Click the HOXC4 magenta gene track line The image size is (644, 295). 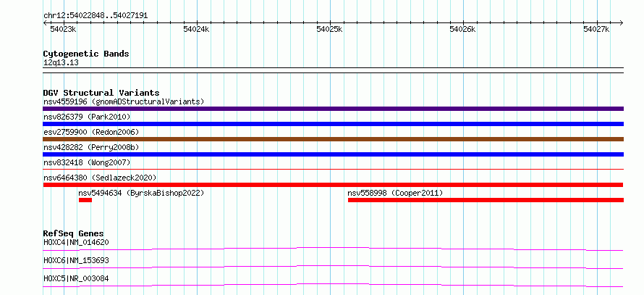333,249
